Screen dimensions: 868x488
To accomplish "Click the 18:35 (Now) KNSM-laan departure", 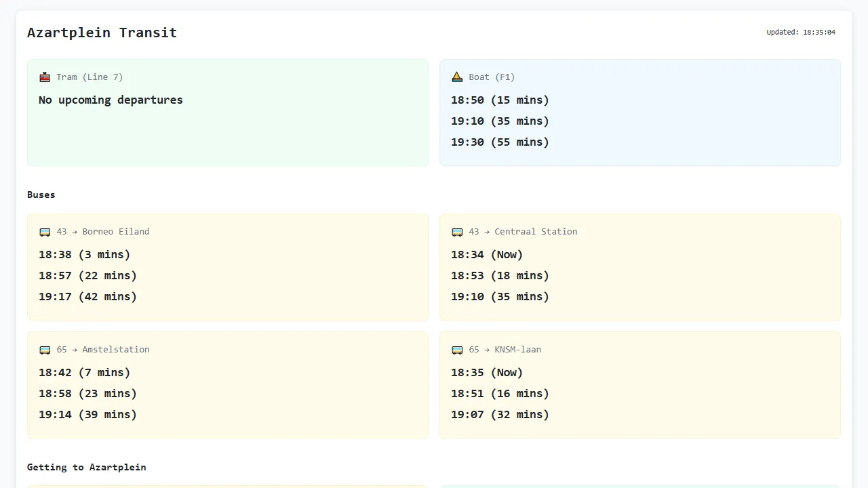I will 487,372.
